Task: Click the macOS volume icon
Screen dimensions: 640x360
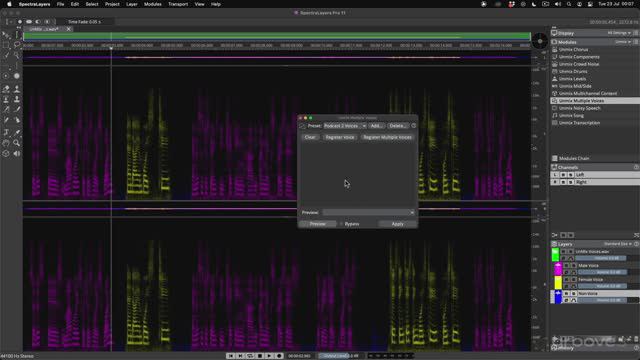Action: [x=558, y=4]
